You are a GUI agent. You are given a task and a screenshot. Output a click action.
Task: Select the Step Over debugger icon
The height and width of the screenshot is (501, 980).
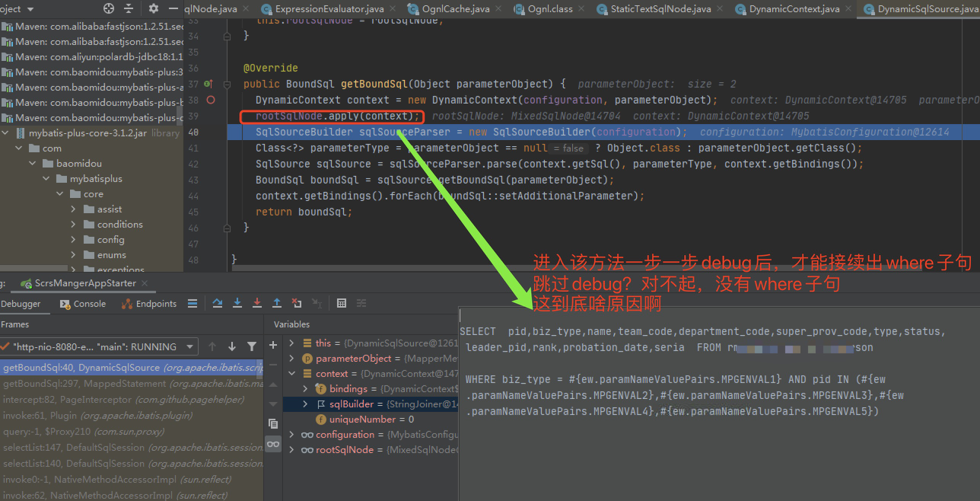(218, 302)
